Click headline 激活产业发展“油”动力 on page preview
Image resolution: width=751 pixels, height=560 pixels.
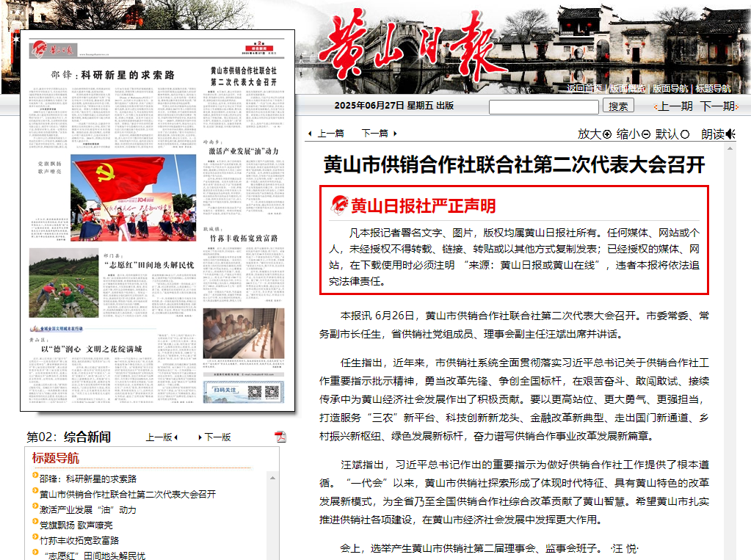(243, 151)
